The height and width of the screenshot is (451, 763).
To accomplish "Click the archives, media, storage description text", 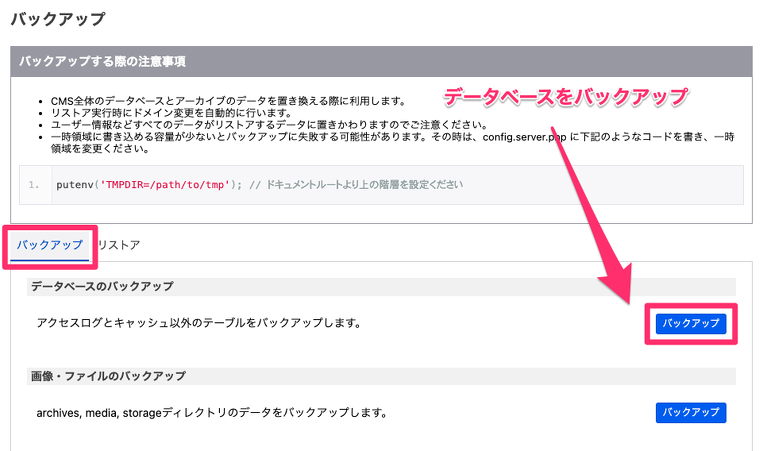I will point(210,412).
